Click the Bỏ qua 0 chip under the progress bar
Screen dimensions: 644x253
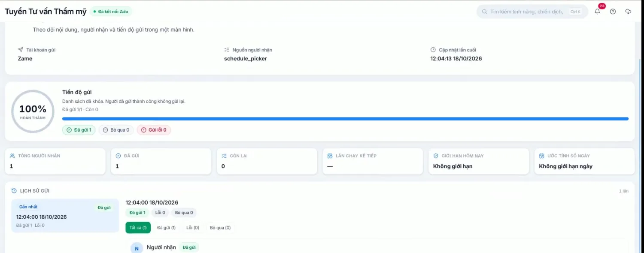(116, 130)
